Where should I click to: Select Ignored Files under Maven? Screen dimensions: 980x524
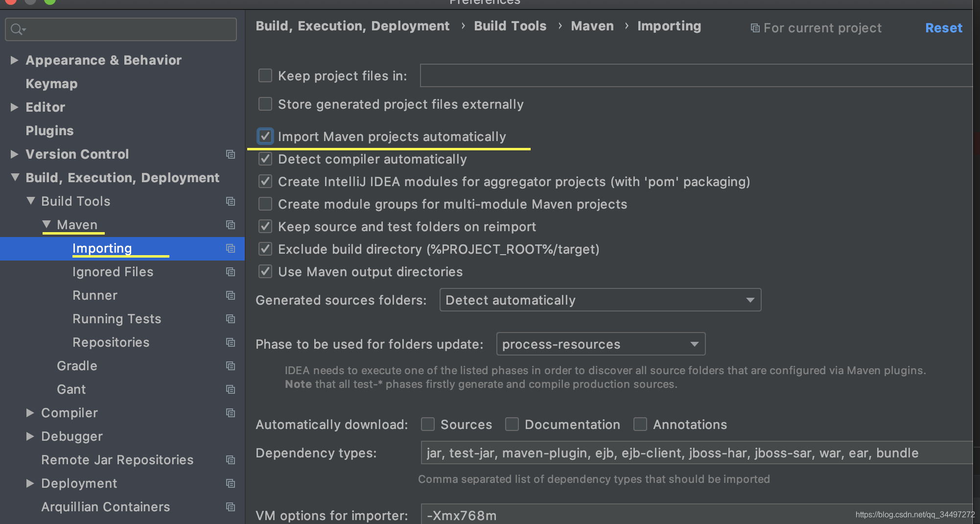click(x=113, y=272)
